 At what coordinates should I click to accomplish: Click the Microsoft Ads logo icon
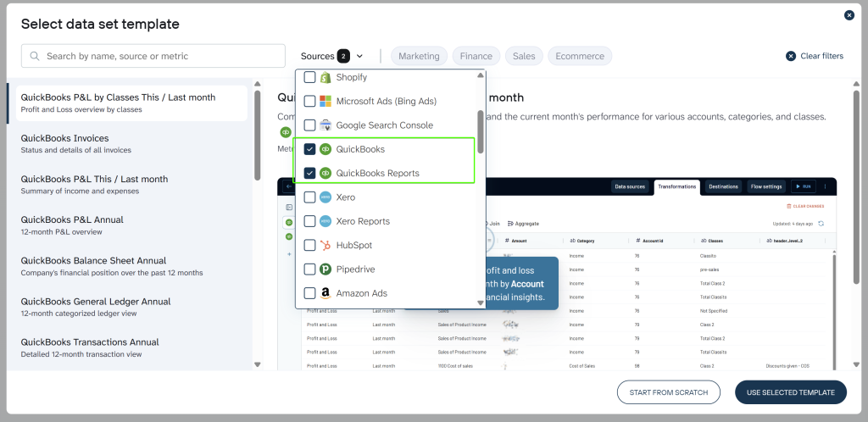325,101
